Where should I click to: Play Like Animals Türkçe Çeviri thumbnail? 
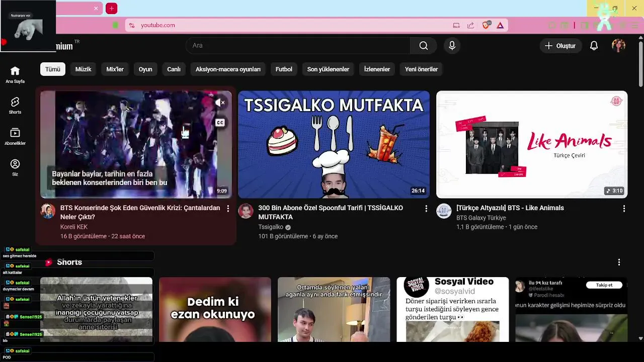532,144
